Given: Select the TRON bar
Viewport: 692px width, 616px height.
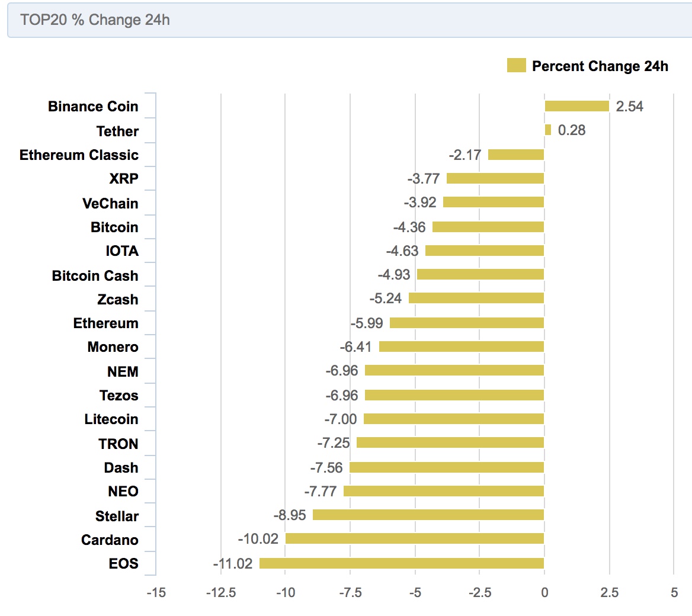Looking at the screenshot, I should click(x=450, y=442).
